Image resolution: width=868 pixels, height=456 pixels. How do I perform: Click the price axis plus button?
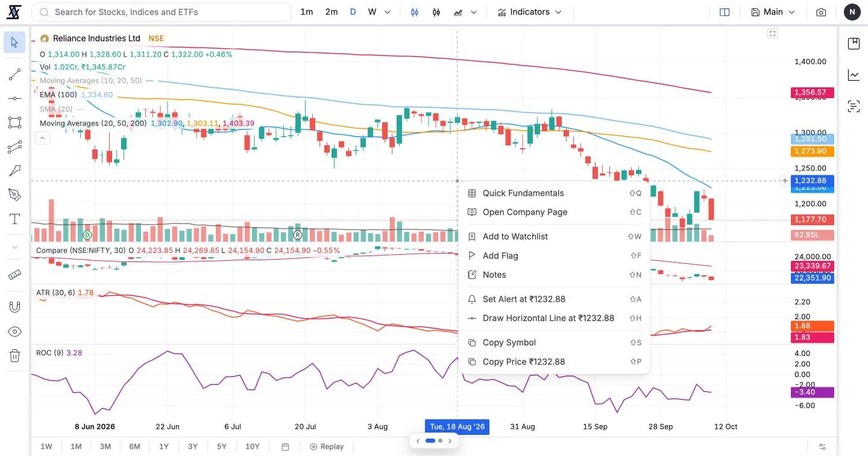pos(785,181)
